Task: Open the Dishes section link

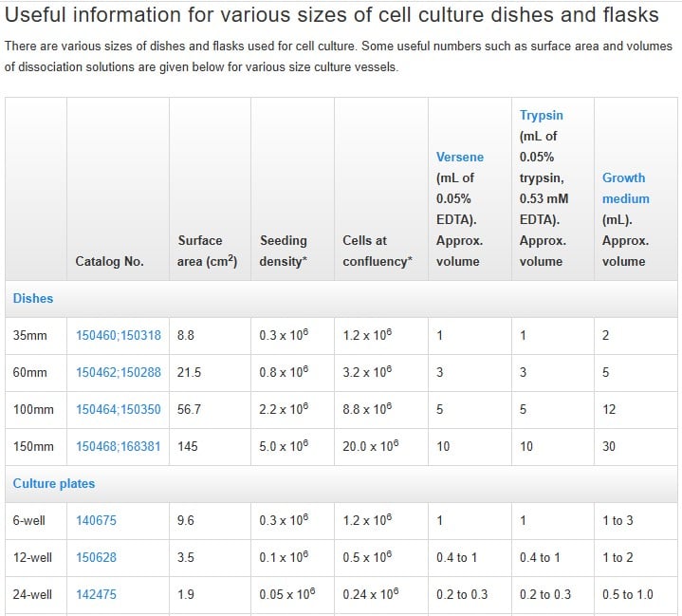Action: [33, 298]
